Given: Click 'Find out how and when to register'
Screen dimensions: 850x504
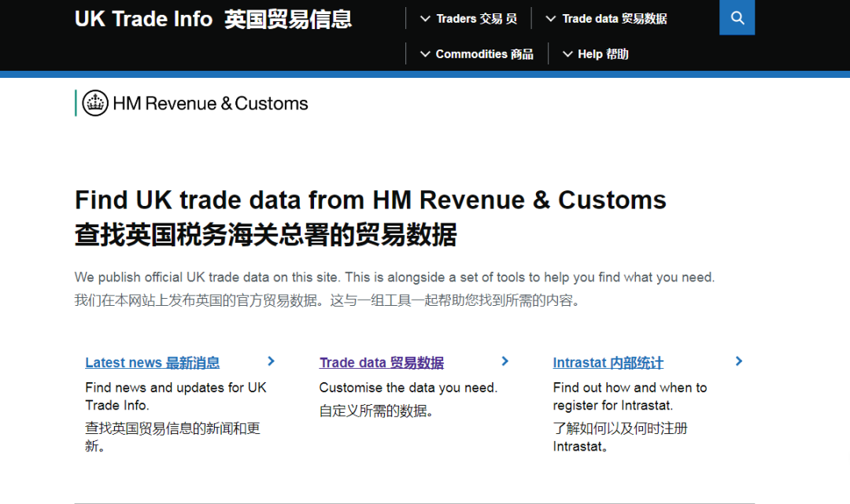Looking at the screenshot, I should click(630, 396).
